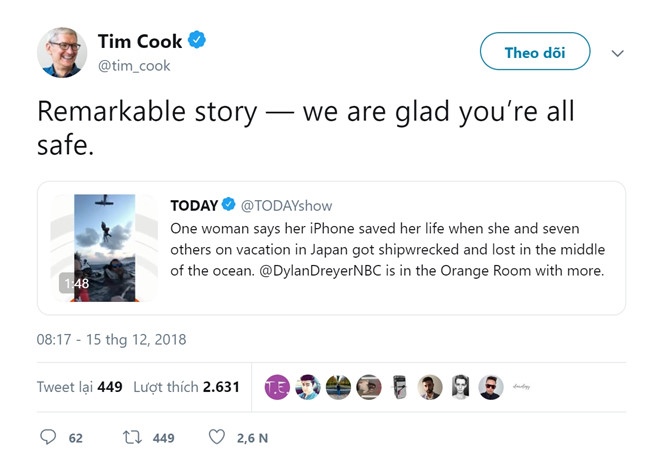Play the quoted tweet video thumbnail
Screen dimensions: 660x471
(106, 248)
